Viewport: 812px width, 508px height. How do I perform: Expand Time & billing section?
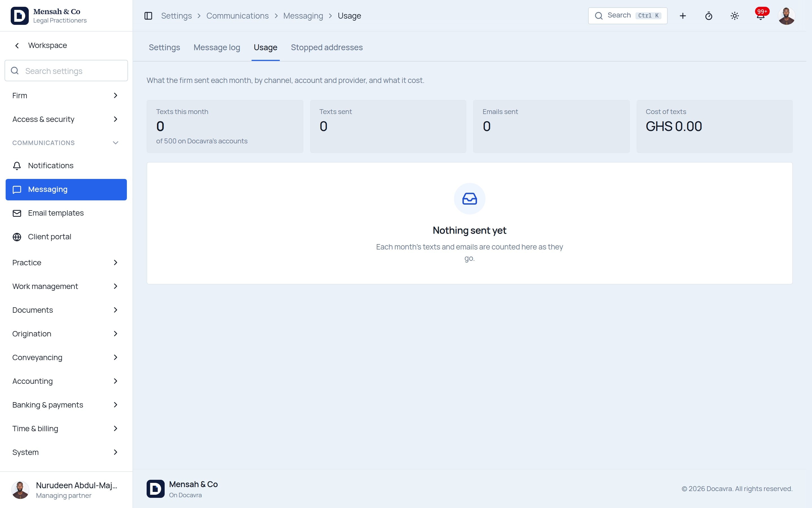pos(66,428)
